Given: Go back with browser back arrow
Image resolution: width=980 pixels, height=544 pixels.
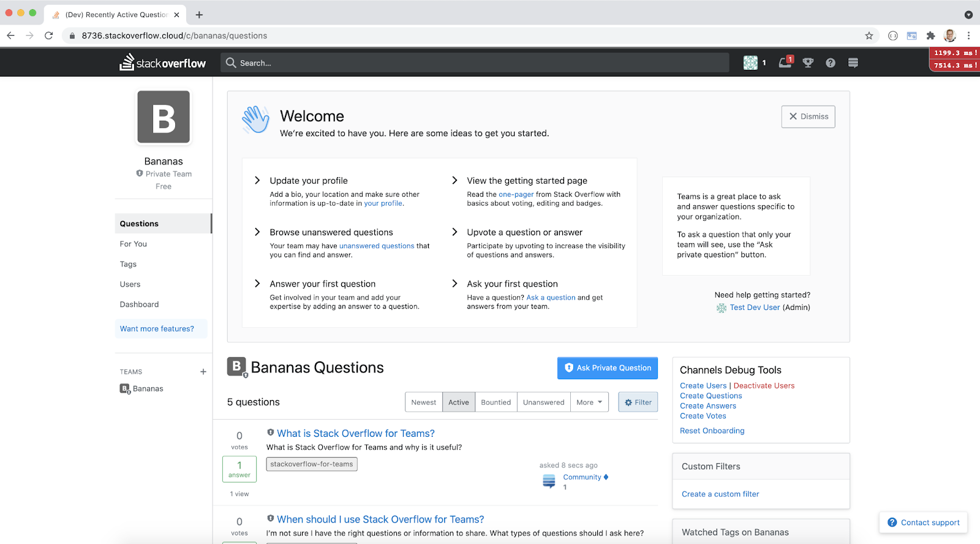Looking at the screenshot, I should tap(10, 36).
